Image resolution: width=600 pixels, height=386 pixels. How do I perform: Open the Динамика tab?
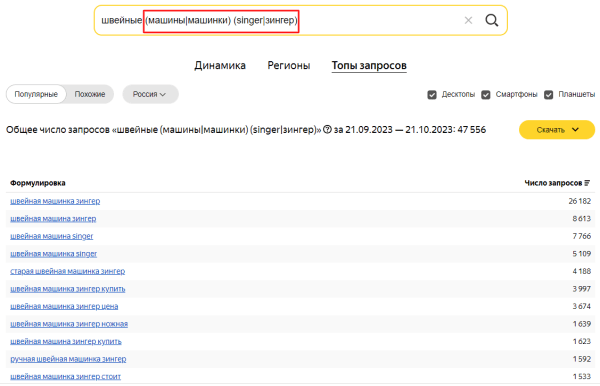pyautogui.click(x=220, y=65)
